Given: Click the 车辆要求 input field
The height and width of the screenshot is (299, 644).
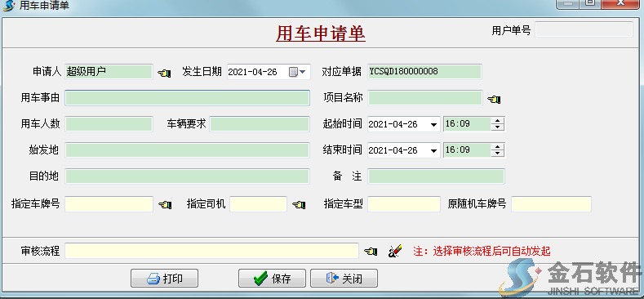Looking at the screenshot, I should (260, 124).
